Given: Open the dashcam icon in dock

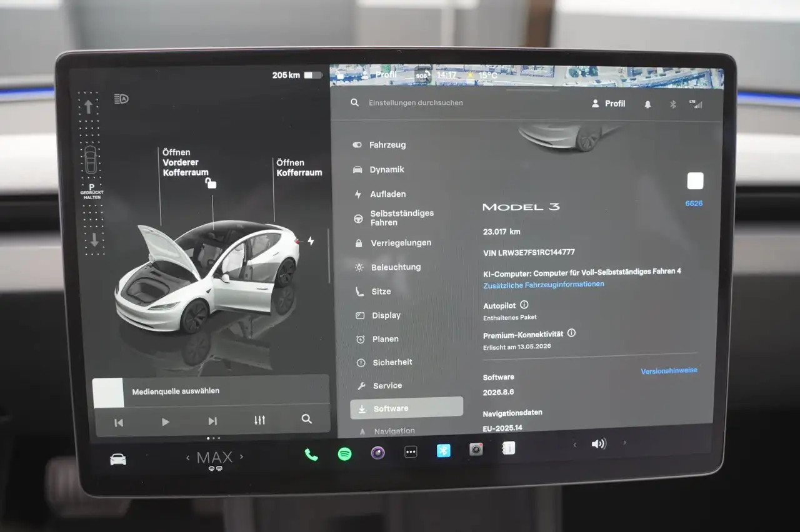Looking at the screenshot, I should point(476,450).
